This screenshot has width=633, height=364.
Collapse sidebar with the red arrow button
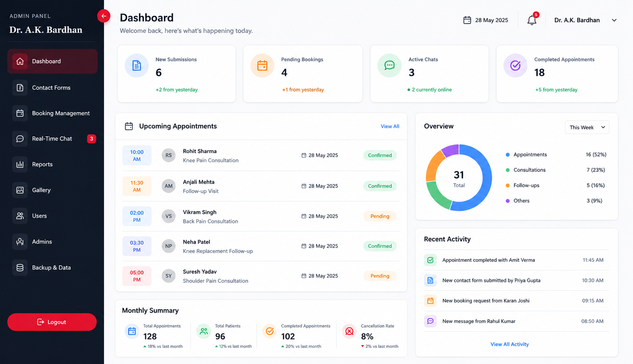click(104, 16)
